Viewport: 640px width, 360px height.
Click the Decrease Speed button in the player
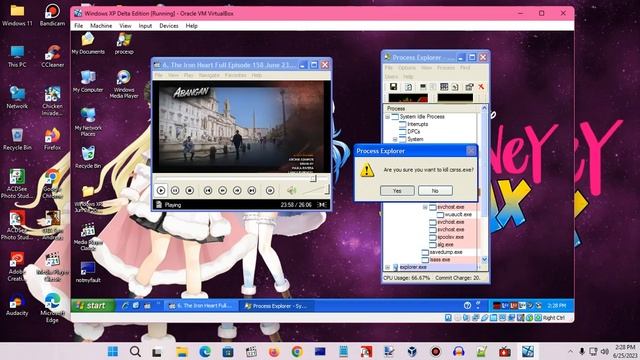(x=222, y=191)
